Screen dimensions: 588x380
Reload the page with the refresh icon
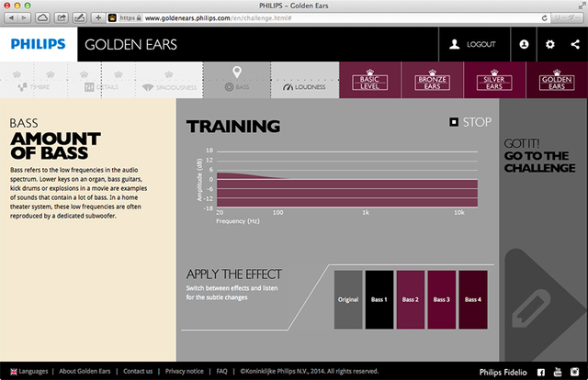(545, 18)
